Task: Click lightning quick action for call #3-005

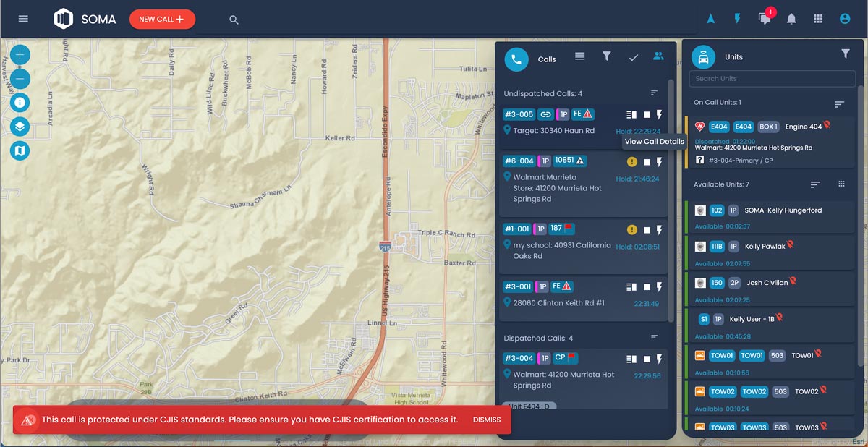Action: coord(659,114)
